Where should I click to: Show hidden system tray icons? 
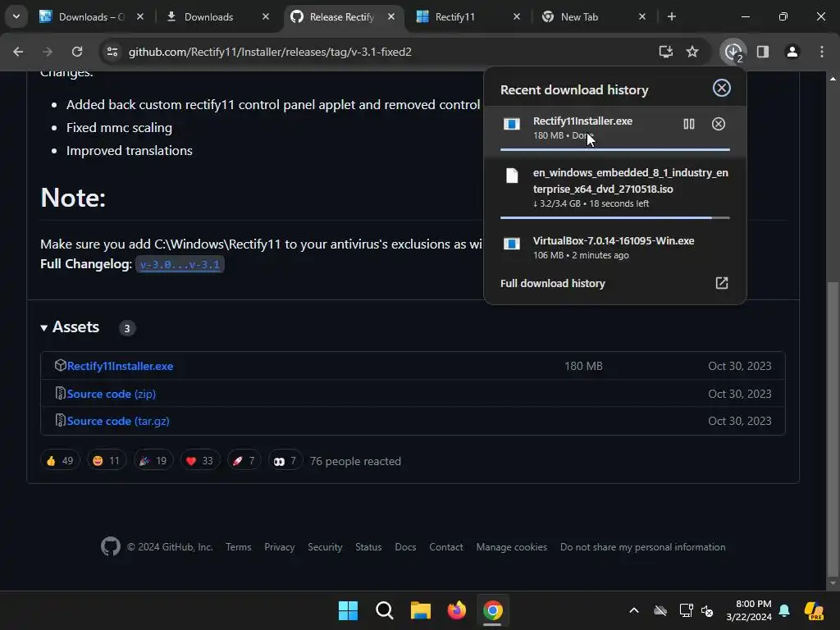coord(634,610)
